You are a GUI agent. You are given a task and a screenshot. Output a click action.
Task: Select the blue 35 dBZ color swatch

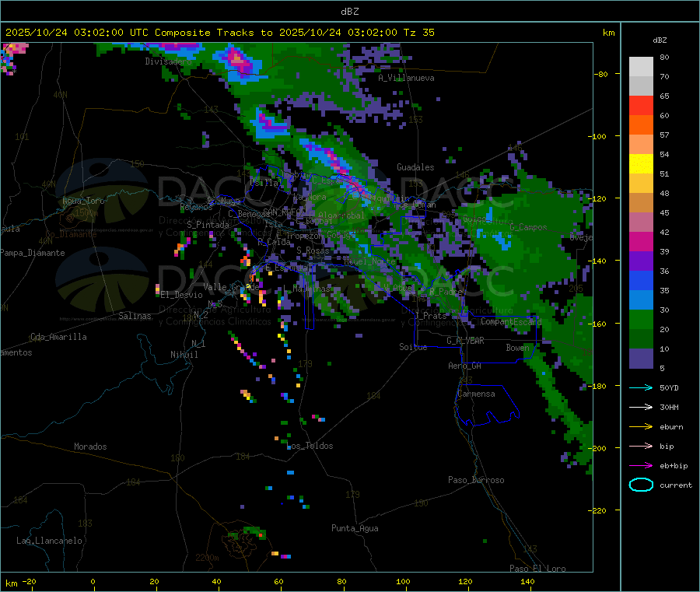641,280
